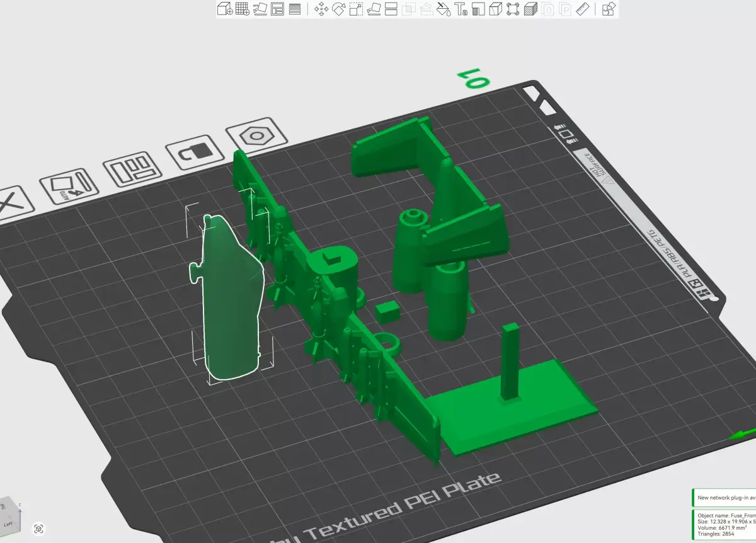
Task: Click the New network plug-in notification
Action: click(724, 498)
